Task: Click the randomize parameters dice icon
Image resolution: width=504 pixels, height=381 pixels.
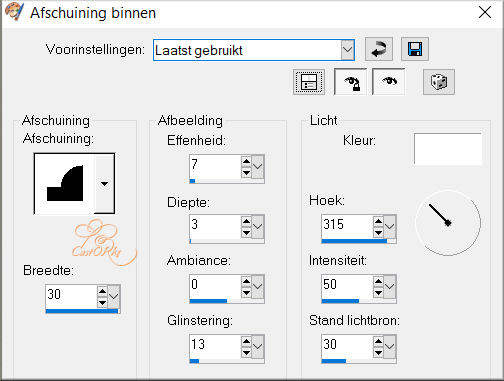Action: 439,82
